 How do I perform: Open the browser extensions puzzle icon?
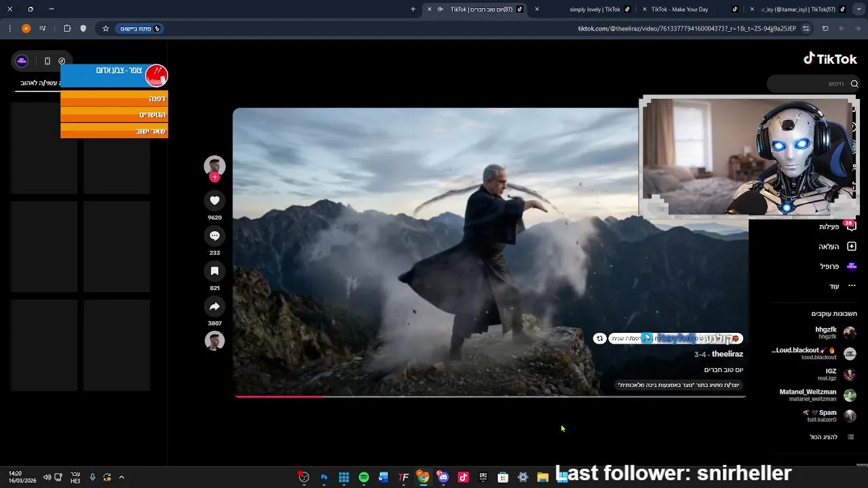coord(67,28)
